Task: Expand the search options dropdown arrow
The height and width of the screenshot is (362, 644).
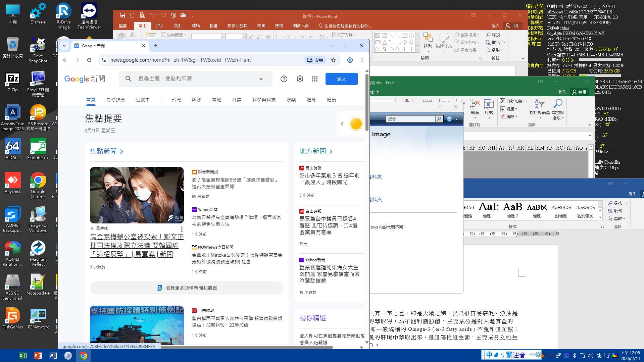Action: 261,79
